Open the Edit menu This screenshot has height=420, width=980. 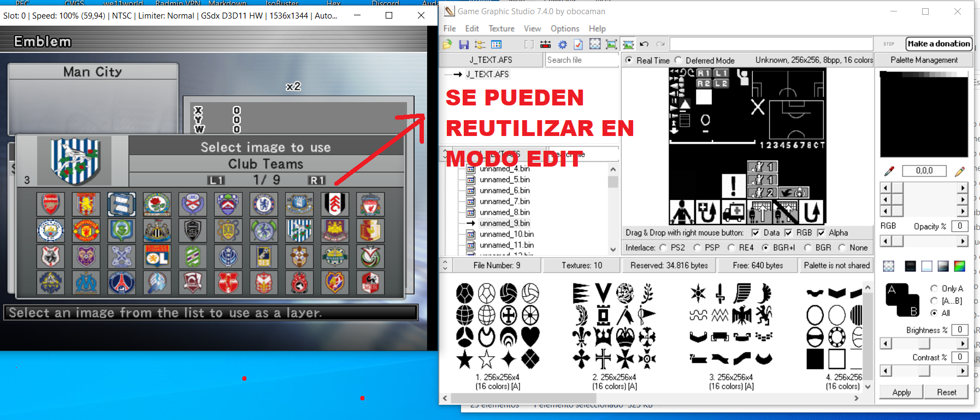click(472, 28)
